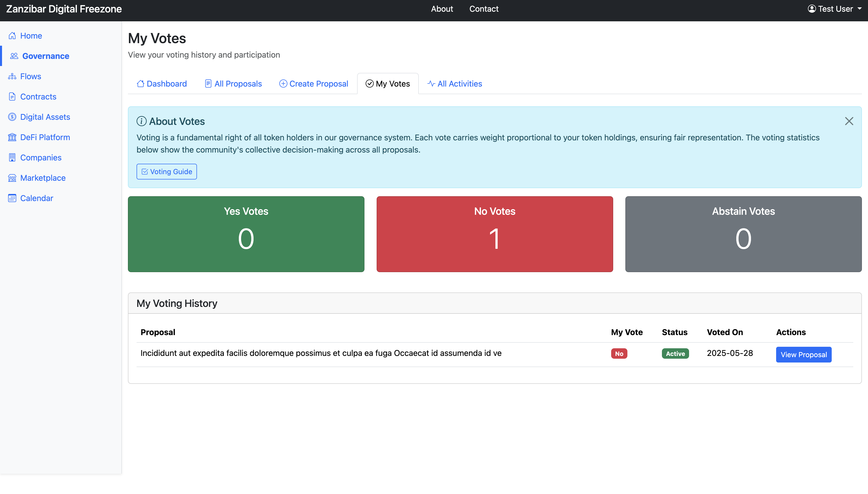The image size is (868, 494).
Task: Click the Dashboard tab house icon
Action: pyautogui.click(x=140, y=84)
